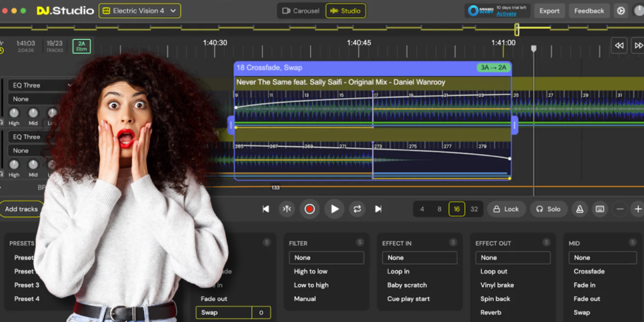
Task: Choose Reverb in EFFECT OUT
Action: click(491, 313)
